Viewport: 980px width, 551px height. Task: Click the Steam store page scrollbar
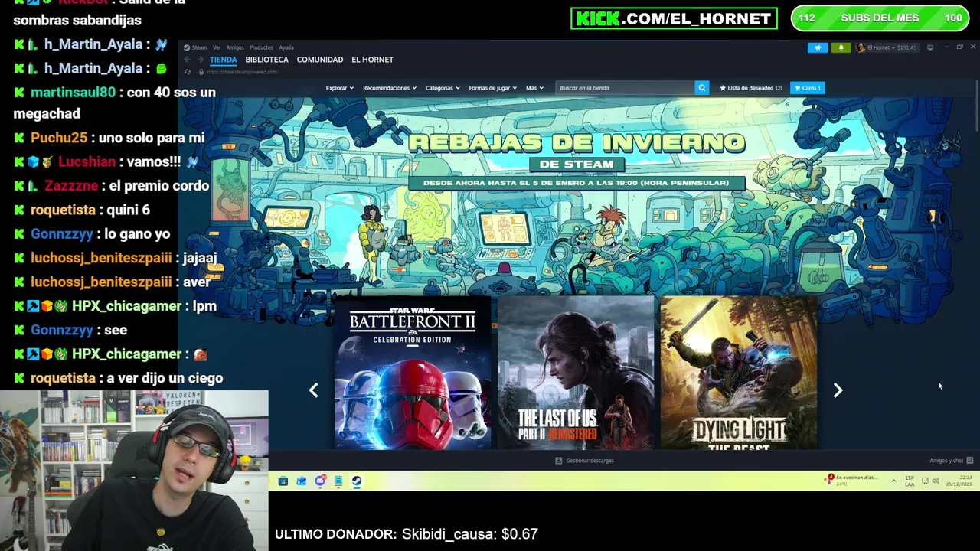[976, 106]
